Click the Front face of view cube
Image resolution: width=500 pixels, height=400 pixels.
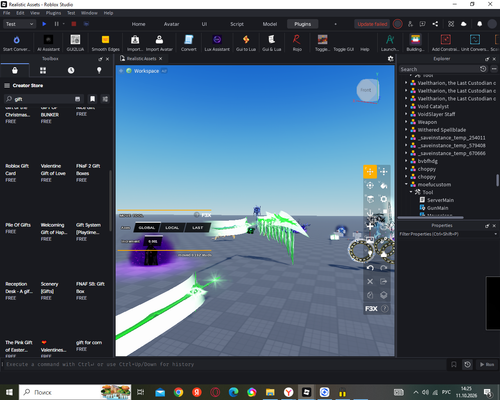coord(366,90)
